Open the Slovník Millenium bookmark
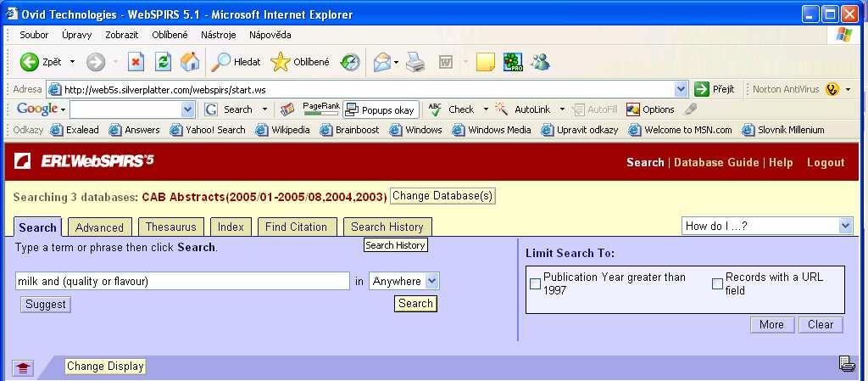Screen dimensions: 868x381 pyautogui.click(x=782, y=130)
